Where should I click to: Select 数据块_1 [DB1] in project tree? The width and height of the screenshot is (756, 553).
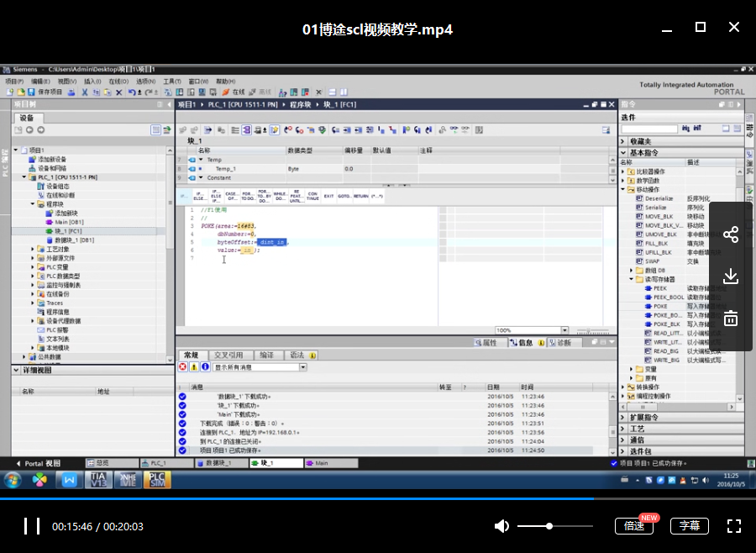click(x=74, y=240)
